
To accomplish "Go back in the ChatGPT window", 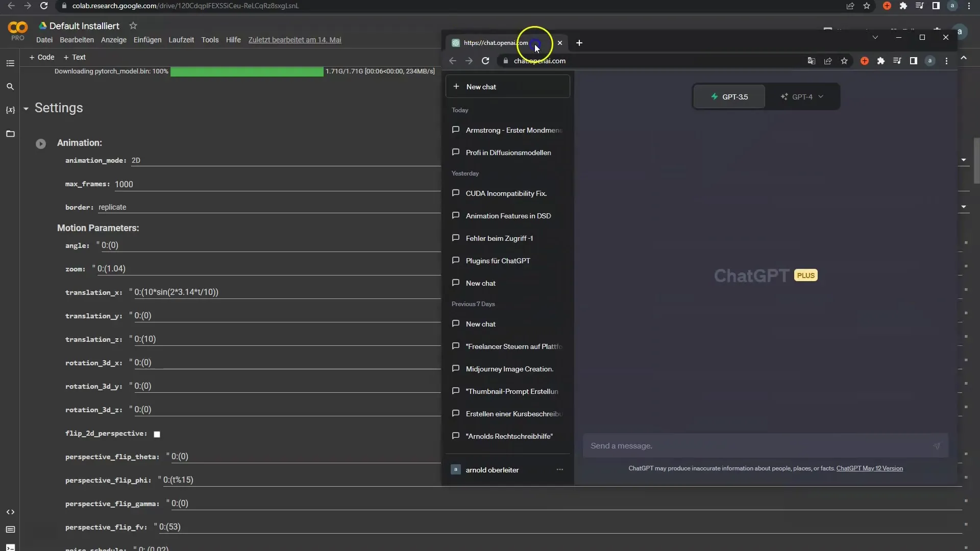I will (453, 61).
